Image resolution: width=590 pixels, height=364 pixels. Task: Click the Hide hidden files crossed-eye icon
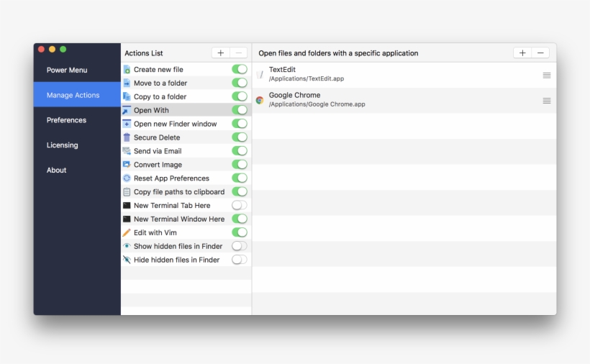click(x=127, y=260)
